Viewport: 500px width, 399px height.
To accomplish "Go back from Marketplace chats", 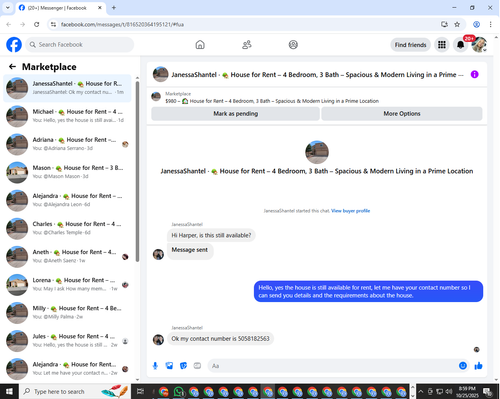I will tap(12, 67).
